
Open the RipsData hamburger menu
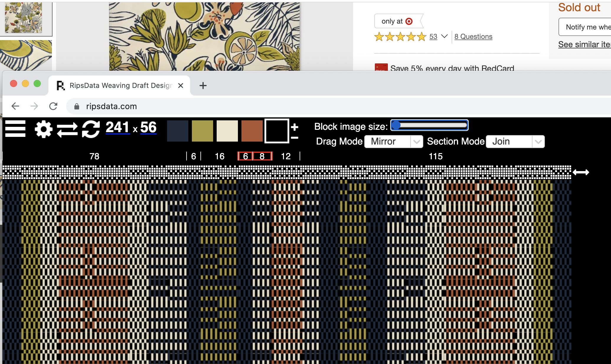click(15, 129)
